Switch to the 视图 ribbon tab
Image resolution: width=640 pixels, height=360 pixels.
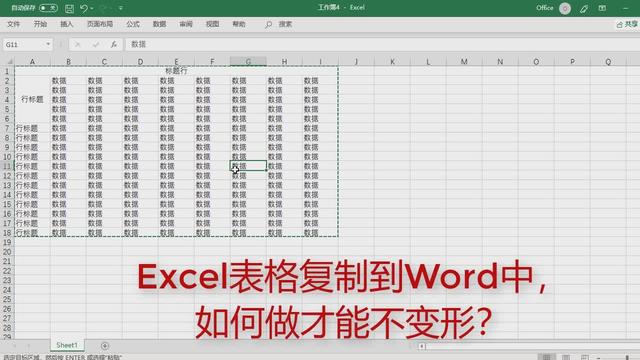212,24
